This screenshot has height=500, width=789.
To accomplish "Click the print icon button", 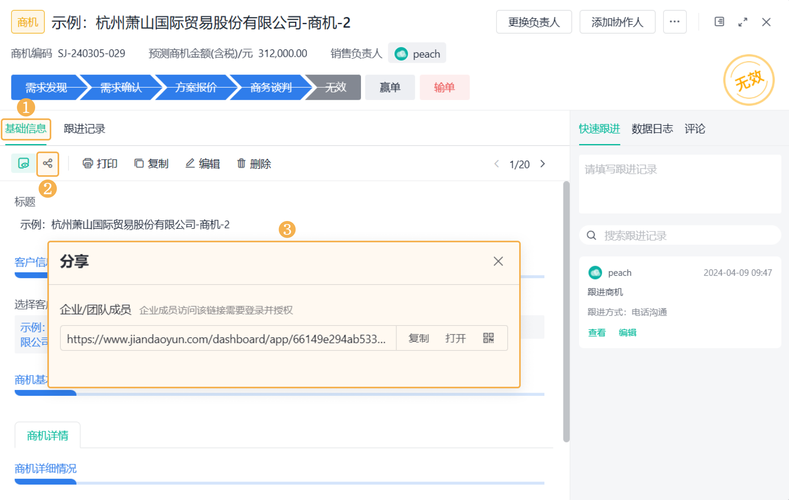I will point(88,163).
